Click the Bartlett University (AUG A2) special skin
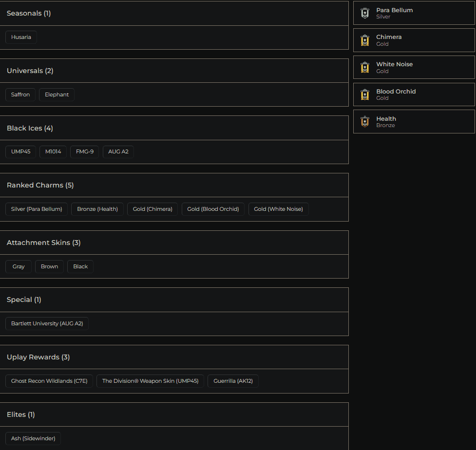Image resolution: width=476 pixels, height=450 pixels. coord(47,323)
